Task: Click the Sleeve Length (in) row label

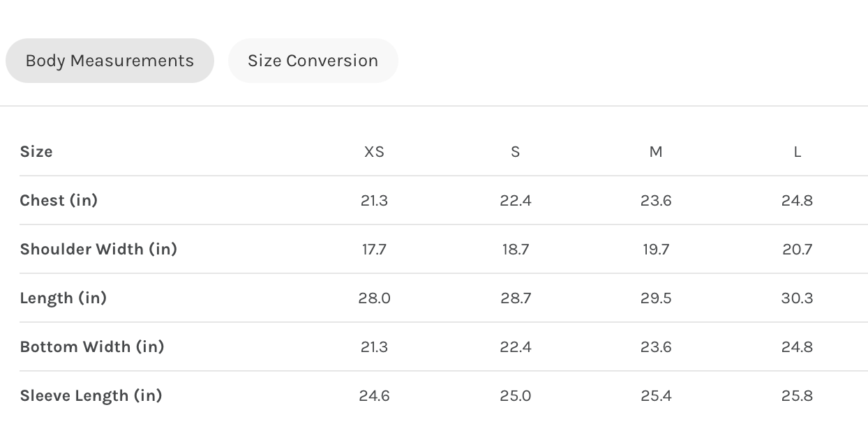Action: coord(91,396)
